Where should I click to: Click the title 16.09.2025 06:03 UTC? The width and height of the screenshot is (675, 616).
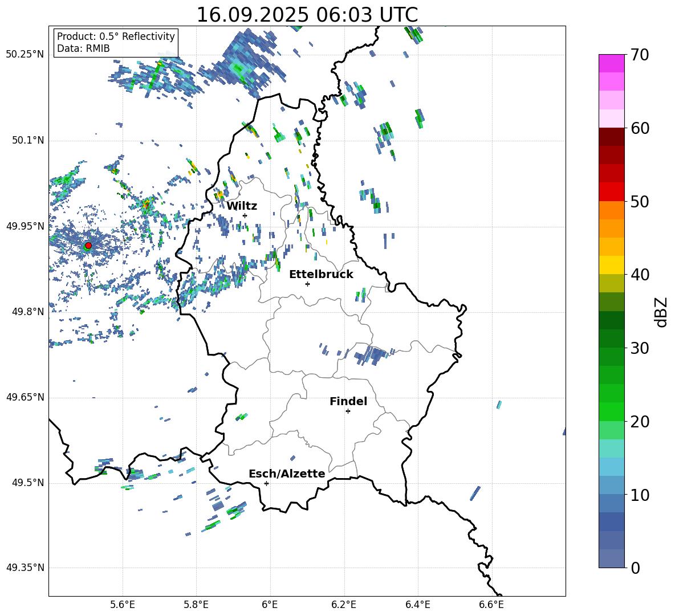[307, 15]
